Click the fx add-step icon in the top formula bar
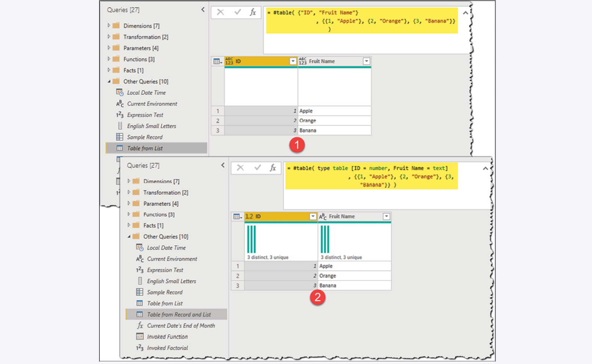 click(x=253, y=12)
